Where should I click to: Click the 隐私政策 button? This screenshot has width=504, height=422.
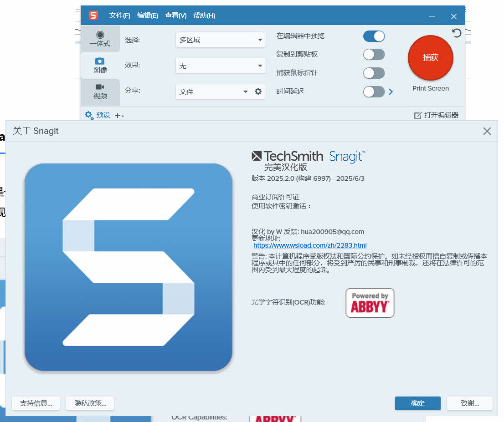[90, 403]
